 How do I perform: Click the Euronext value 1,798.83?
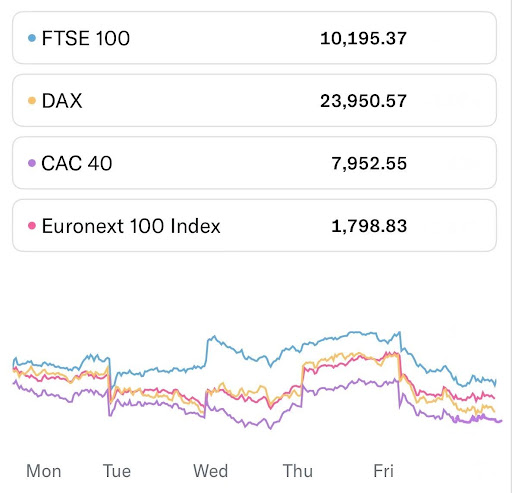click(369, 226)
